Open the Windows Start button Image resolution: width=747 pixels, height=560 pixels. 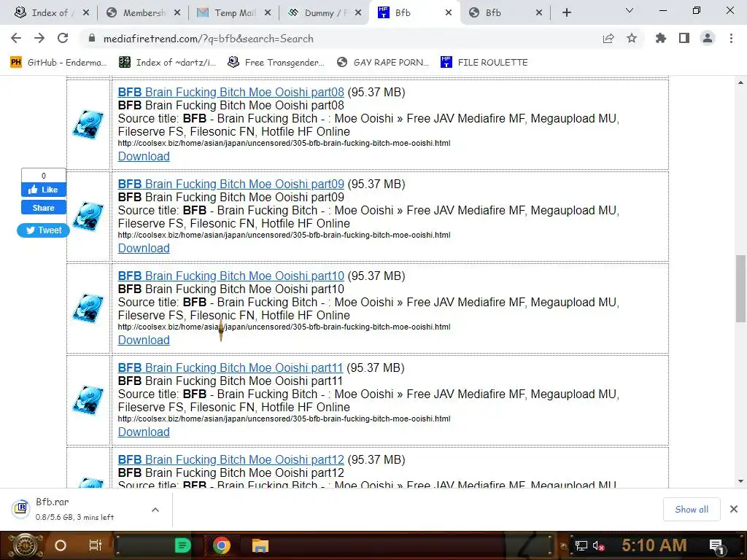tap(25, 545)
